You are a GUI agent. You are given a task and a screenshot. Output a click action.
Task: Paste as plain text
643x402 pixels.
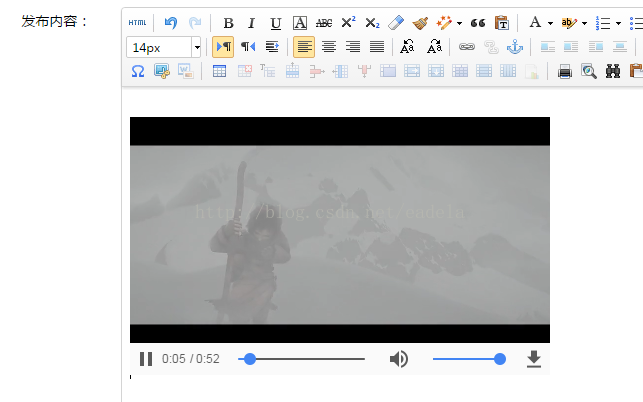coord(502,23)
